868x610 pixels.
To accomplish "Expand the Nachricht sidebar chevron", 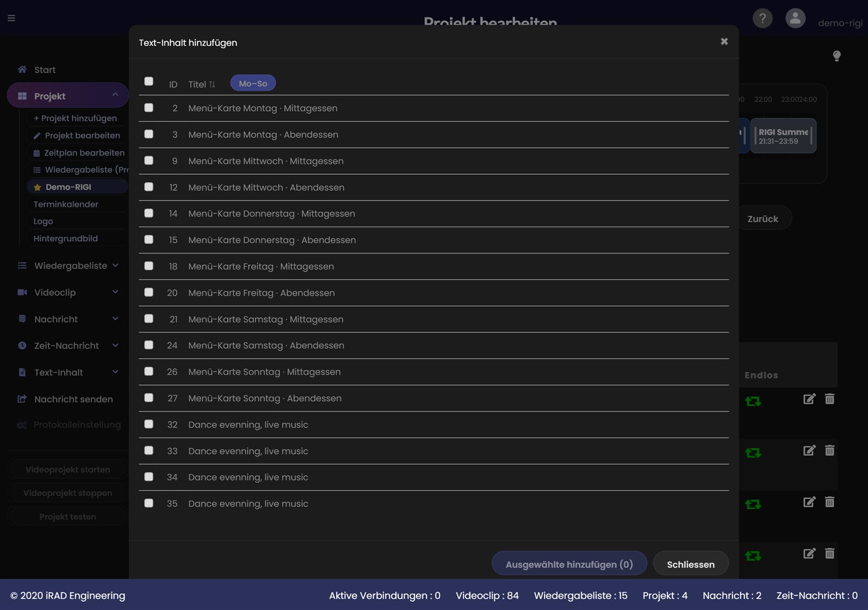I will point(116,318).
